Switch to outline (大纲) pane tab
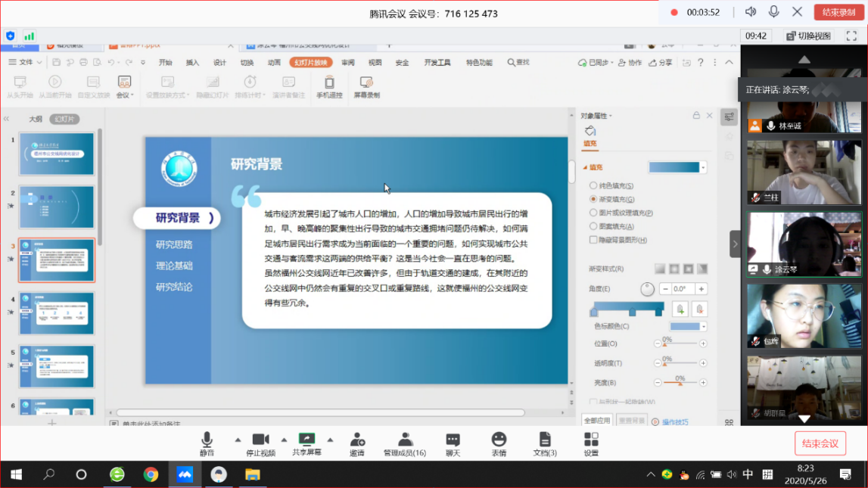 [36, 119]
